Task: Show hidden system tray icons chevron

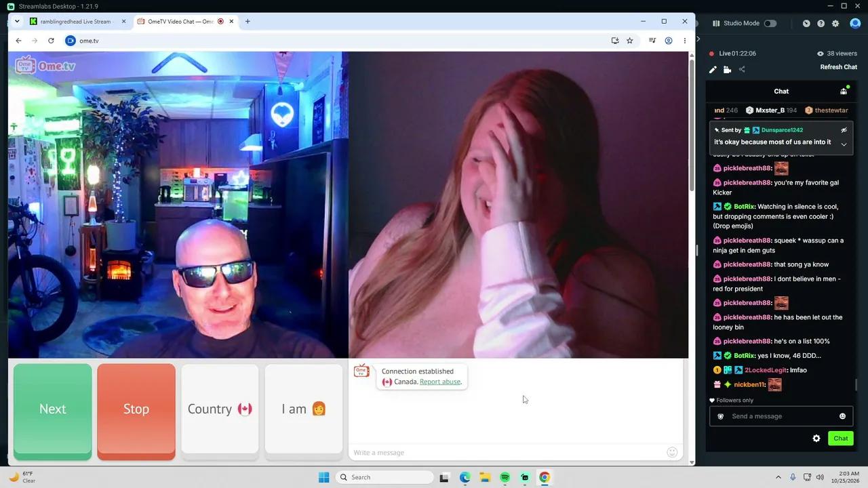Action: click(x=778, y=477)
